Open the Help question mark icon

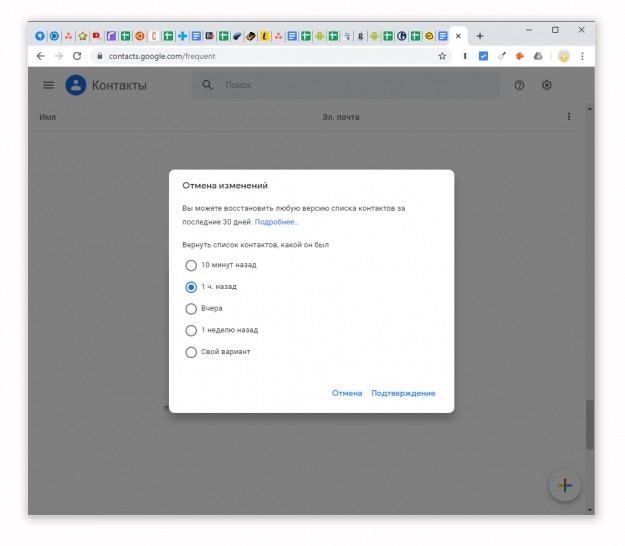[x=519, y=85]
